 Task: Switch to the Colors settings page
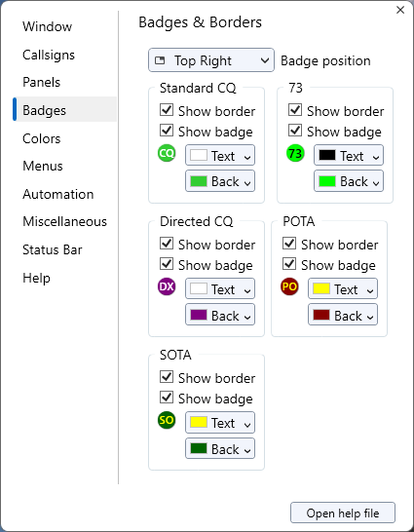42,138
